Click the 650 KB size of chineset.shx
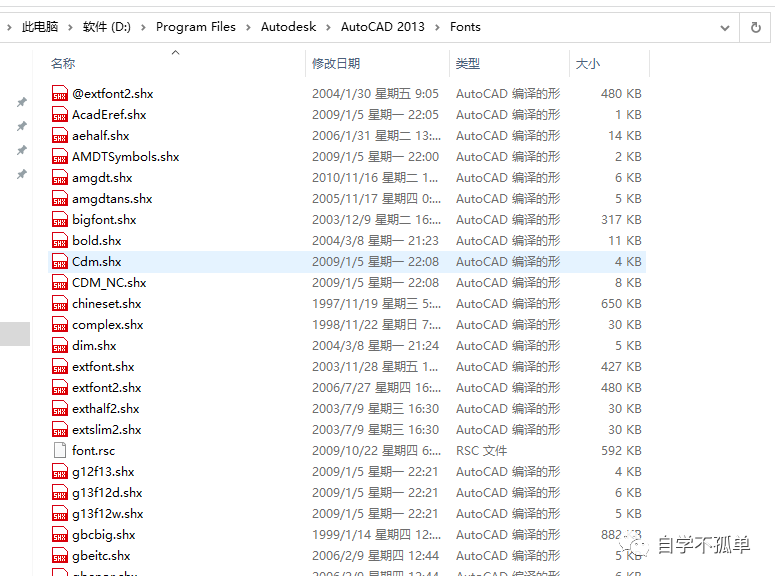This screenshot has height=578, width=775. point(621,304)
